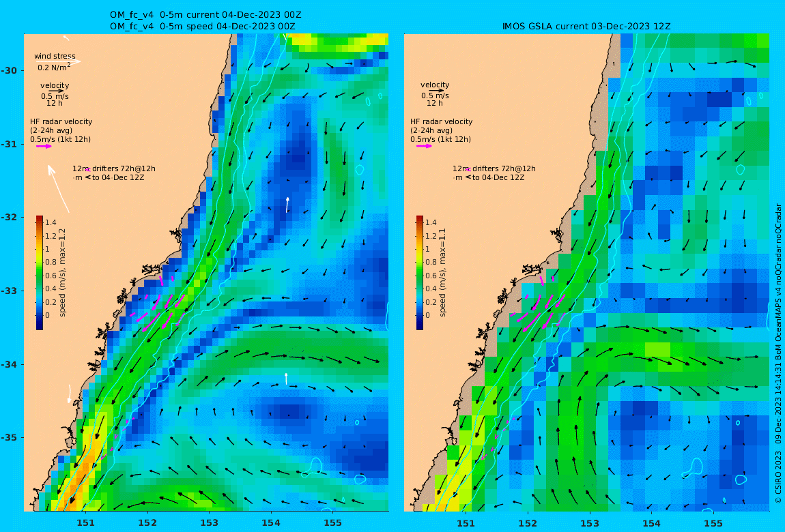
Task: Click the 'IMOS GSLA current 03-Dec-2023 12Z' title
Action: pyautogui.click(x=586, y=27)
